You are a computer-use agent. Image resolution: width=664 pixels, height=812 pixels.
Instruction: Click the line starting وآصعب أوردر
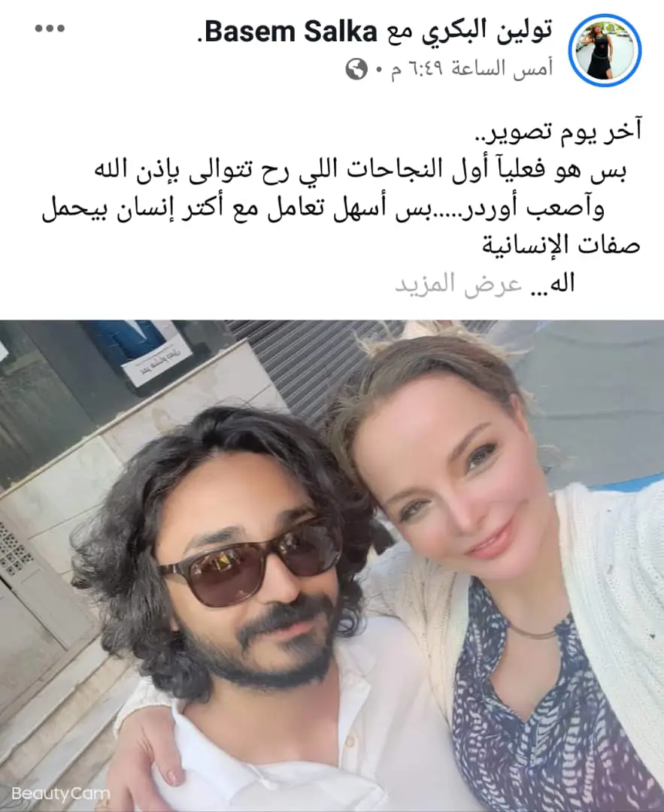[x=323, y=208]
